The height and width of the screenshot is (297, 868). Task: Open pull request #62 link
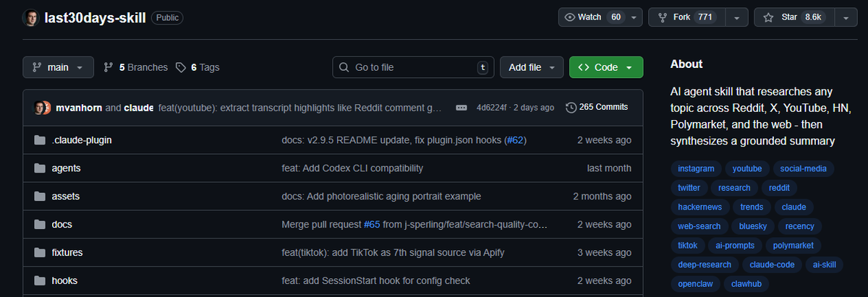pos(515,140)
